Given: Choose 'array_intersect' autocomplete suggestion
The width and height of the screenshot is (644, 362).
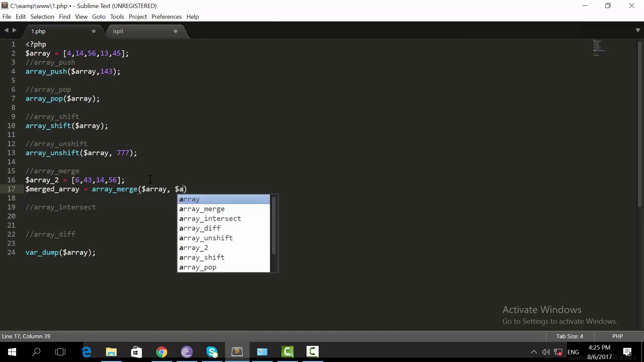Looking at the screenshot, I should pyautogui.click(x=224, y=219).
